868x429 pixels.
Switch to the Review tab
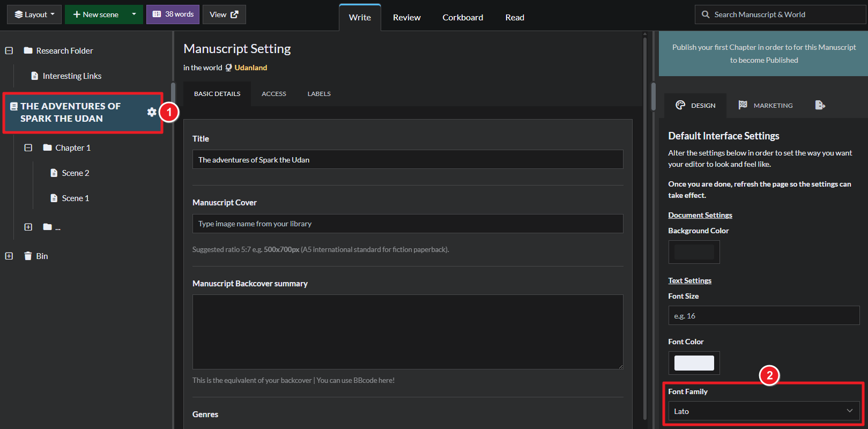click(x=406, y=17)
